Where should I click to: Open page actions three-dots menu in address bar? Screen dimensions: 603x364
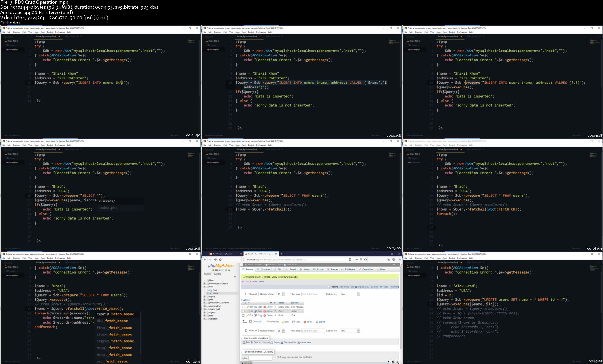[356, 260]
